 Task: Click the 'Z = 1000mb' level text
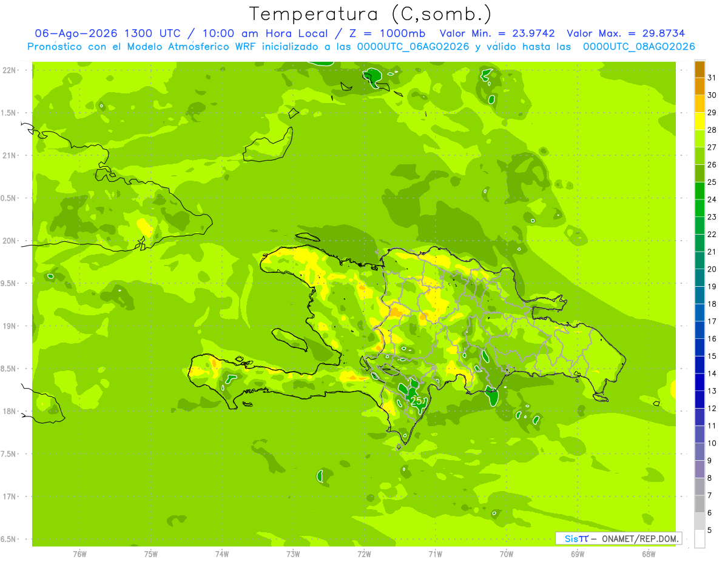pyautogui.click(x=388, y=33)
